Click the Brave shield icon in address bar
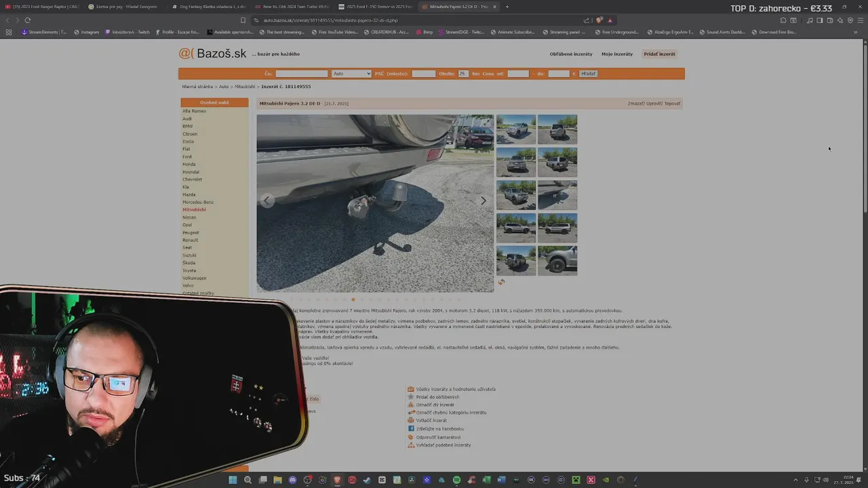The width and height of the screenshot is (868, 488). (599, 20)
